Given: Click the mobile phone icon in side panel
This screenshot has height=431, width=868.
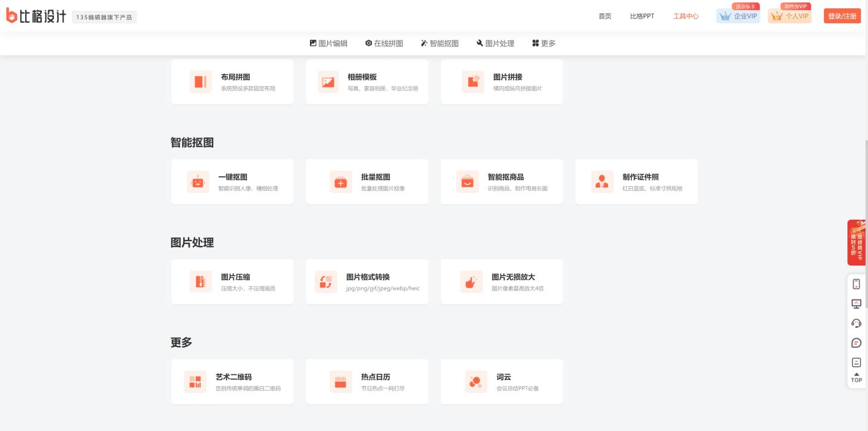Looking at the screenshot, I should pos(857,284).
